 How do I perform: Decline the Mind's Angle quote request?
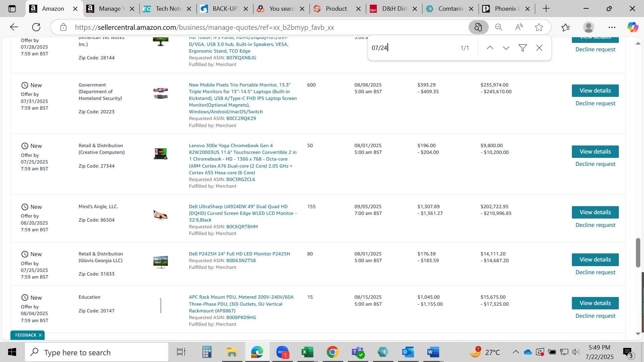(x=595, y=225)
